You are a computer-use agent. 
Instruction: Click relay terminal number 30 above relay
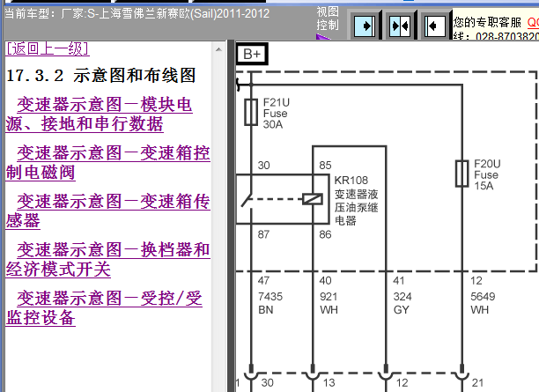(x=263, y=165)
